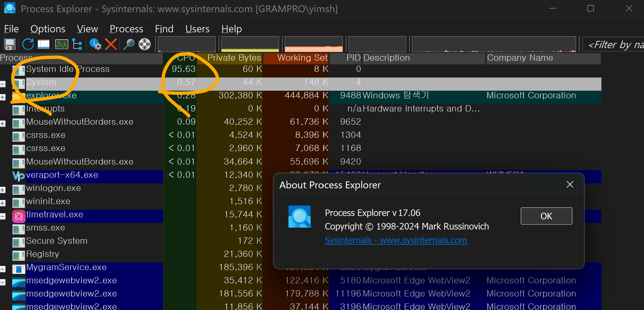The width and height of the screenshot is (644, 310).
Task: Click the Save floppy disk toolbar icon
Action: (10, 44)
